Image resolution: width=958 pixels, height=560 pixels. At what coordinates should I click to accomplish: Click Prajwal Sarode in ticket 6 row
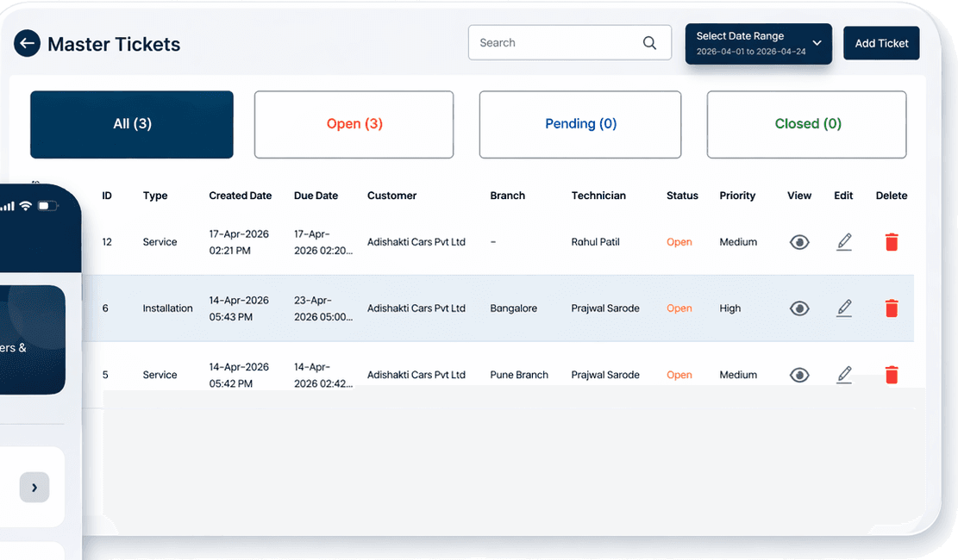(604, 308)
